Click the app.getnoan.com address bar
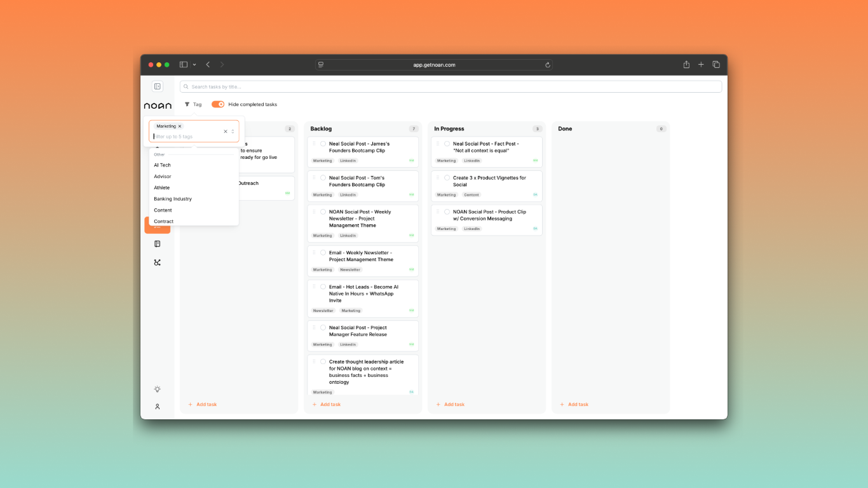868x488 pixels. point(434,65)
